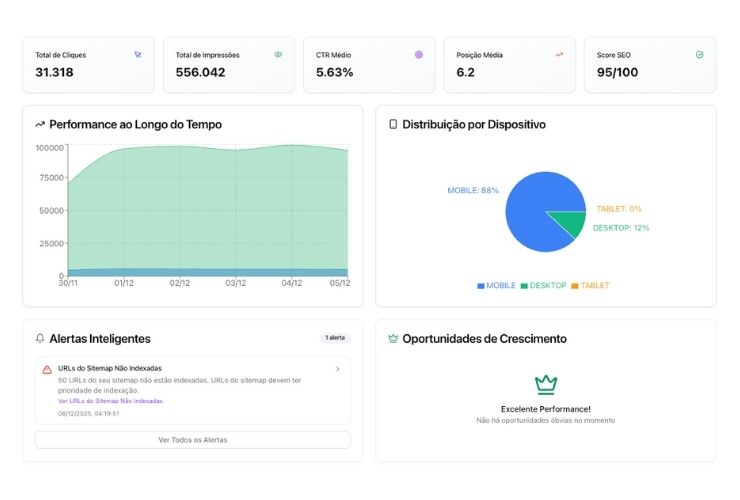This screenshot has height=500, width=740.
Task: Click the large crown icon above Excelente Performance
Action: [x=546, y=385]
